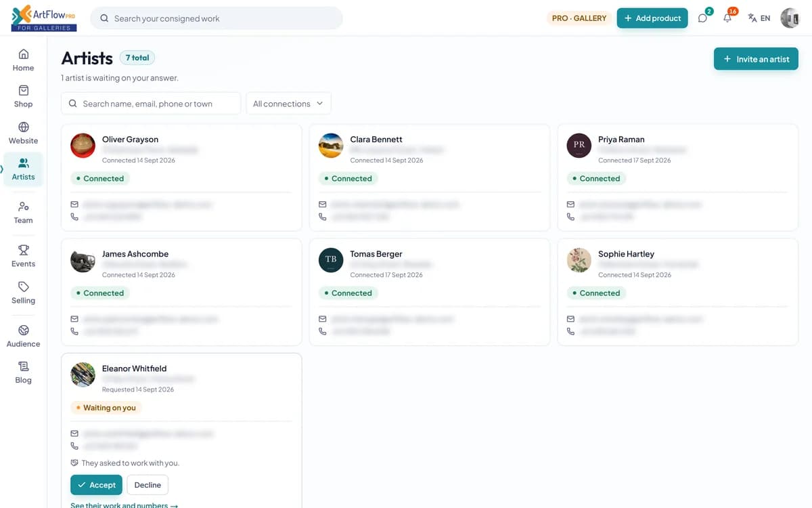Open James Ashcombe's avatar thumbnail
Screen dimensions: 812x508
[83, 260]
